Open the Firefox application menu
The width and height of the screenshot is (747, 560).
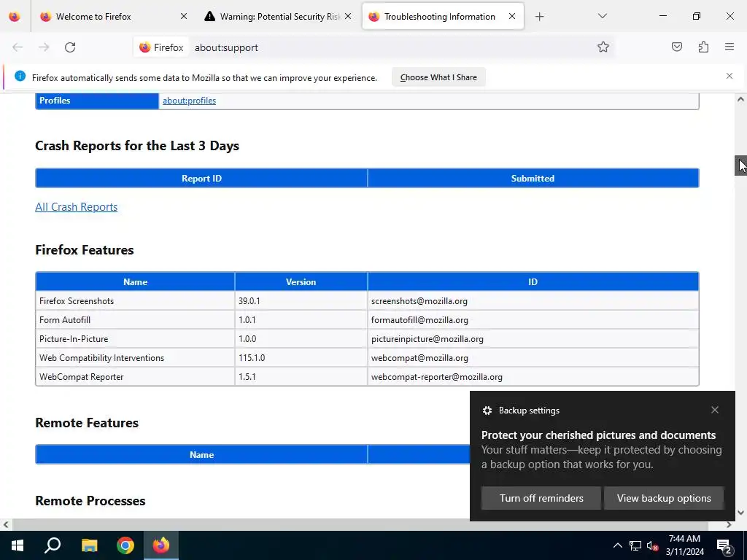point(729,47)
